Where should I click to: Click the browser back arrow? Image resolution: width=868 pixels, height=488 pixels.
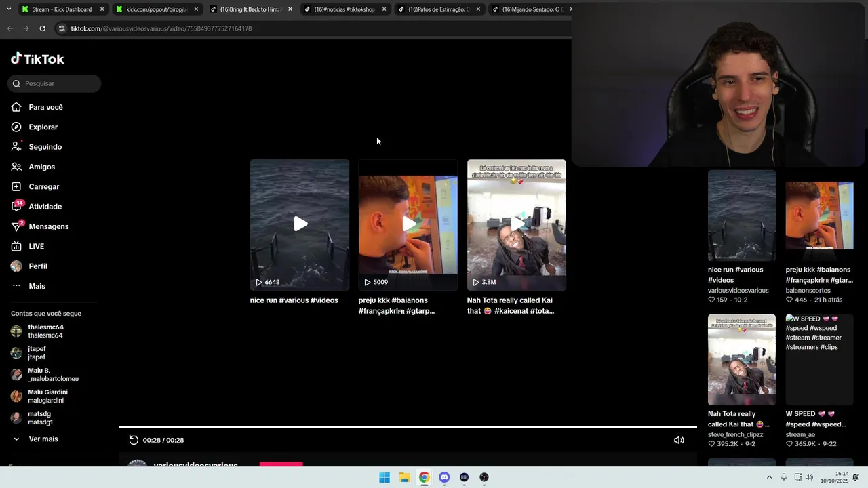[x=9, y=28]
